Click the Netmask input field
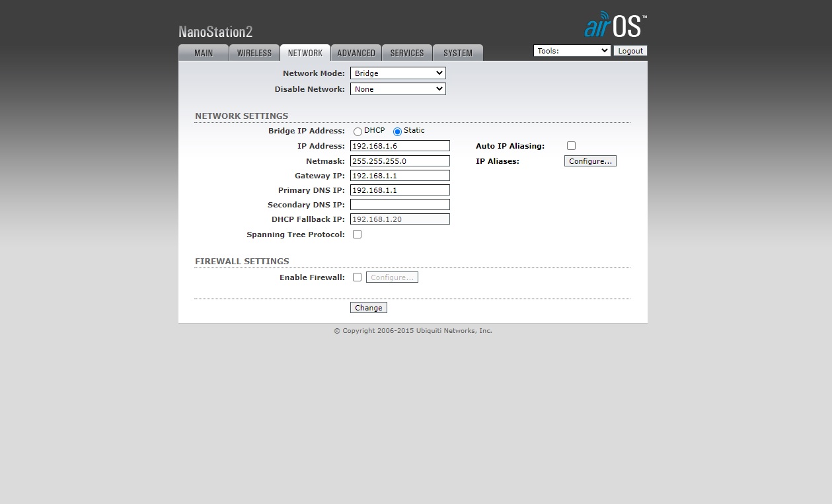The height and width of the screenshot is (504, 832). click(x=400, y=161)
